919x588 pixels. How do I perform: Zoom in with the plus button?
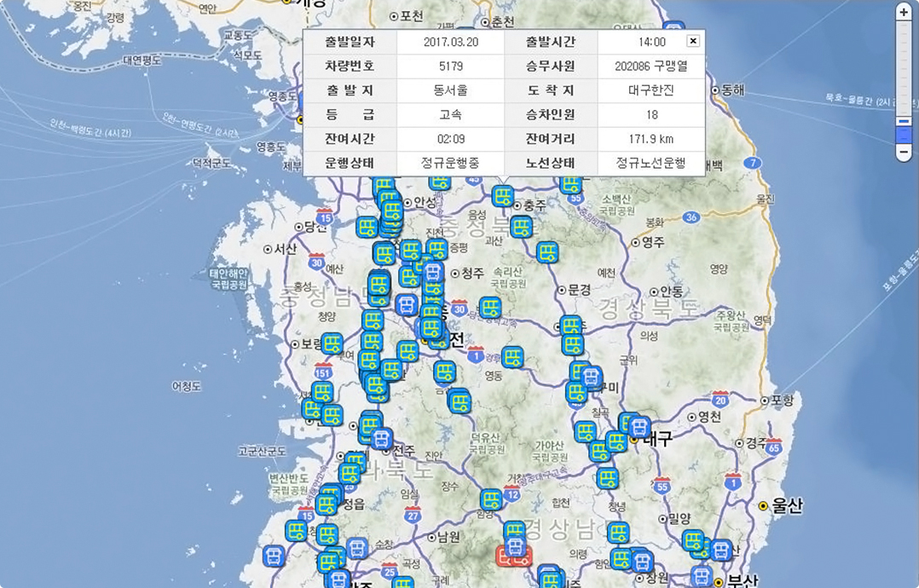904,12
